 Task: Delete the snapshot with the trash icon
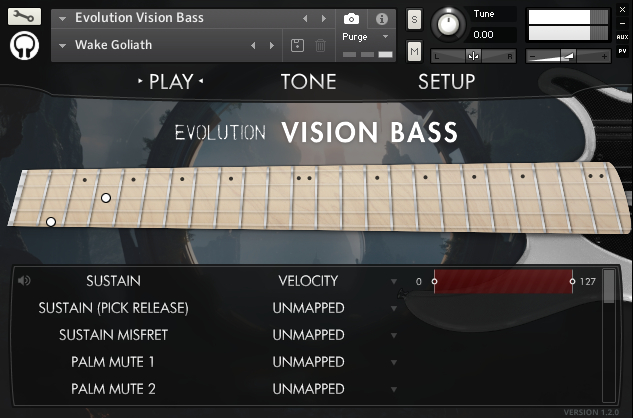[321, 45]
